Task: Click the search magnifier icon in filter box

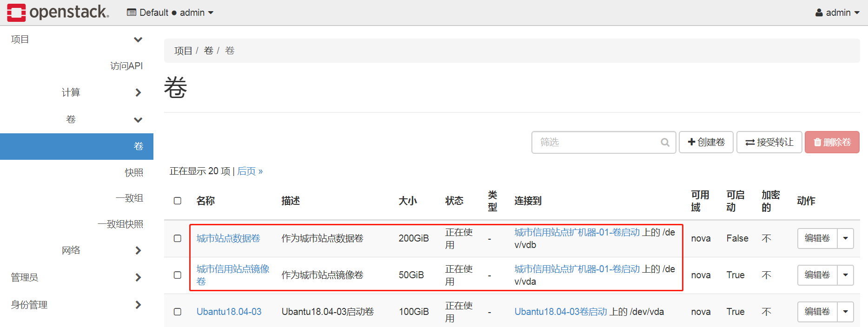Action: coord(665,142)
